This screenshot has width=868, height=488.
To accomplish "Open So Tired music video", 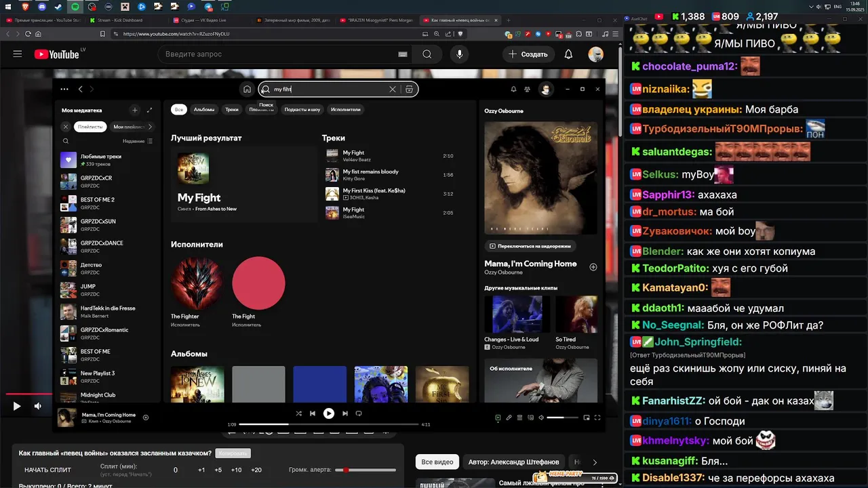I will pyautogui.click(x=576, y=323).
